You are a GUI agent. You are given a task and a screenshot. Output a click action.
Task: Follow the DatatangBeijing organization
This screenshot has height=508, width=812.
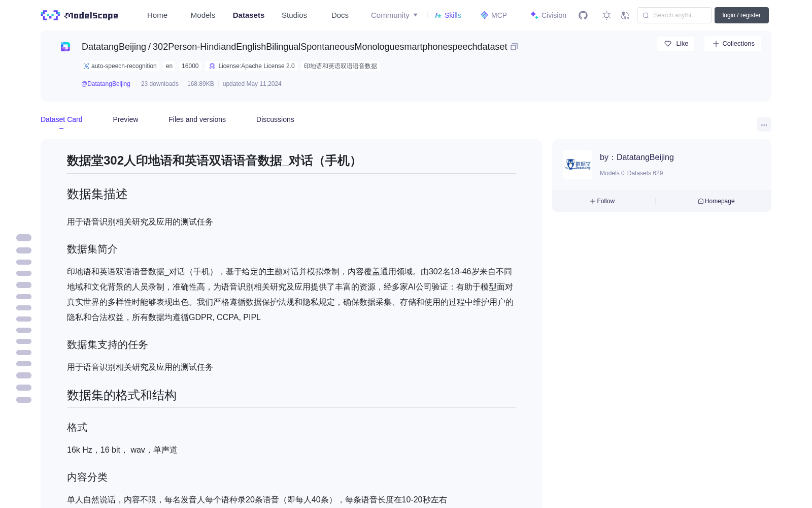click(602, 201)
